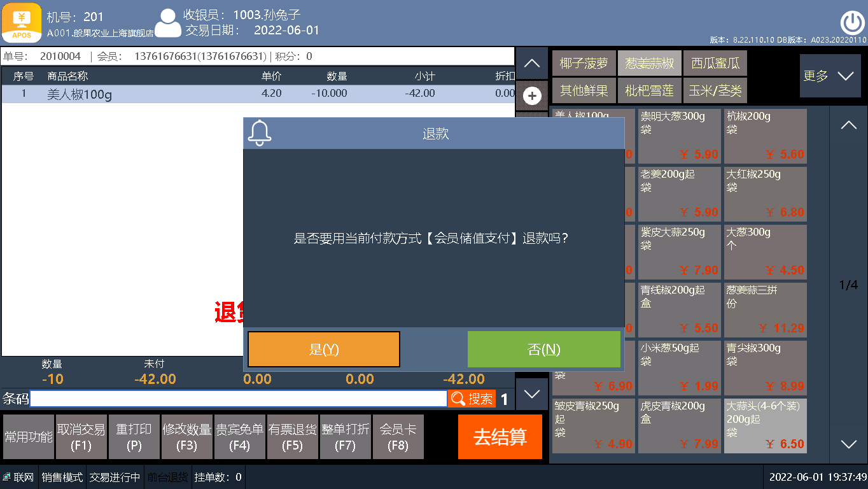Go to the previous product page with the up arrow
The image size is (868, 489).
pyautogui.click(x=849, y=125)
